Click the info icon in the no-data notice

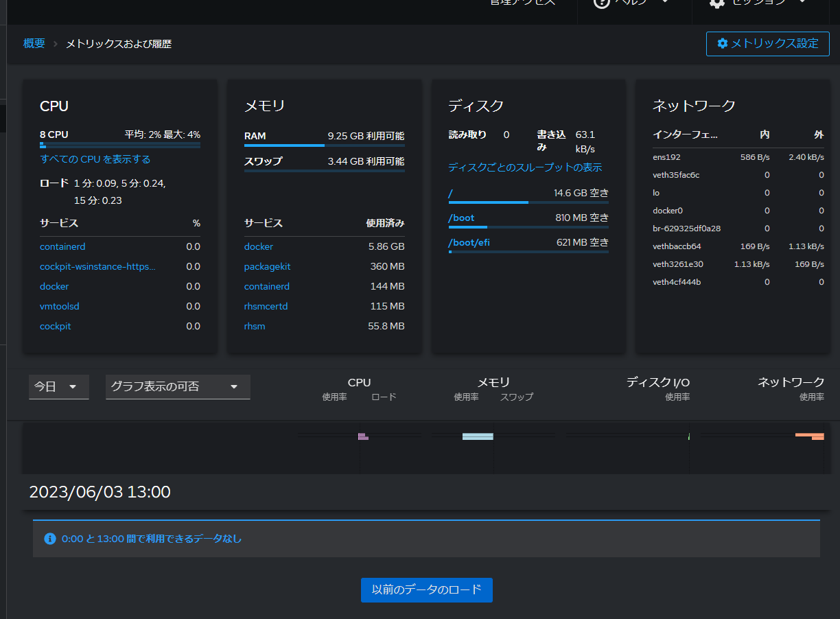coord(49,539)
